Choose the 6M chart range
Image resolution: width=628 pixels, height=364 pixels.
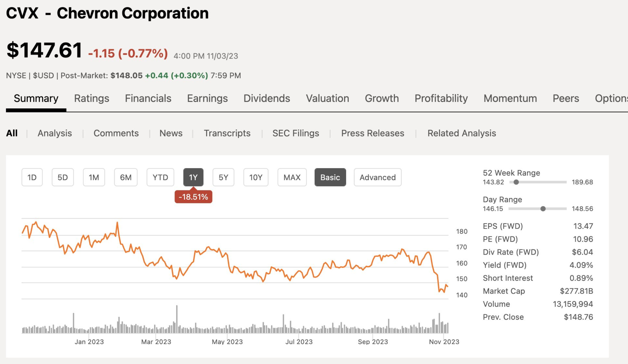126,177
